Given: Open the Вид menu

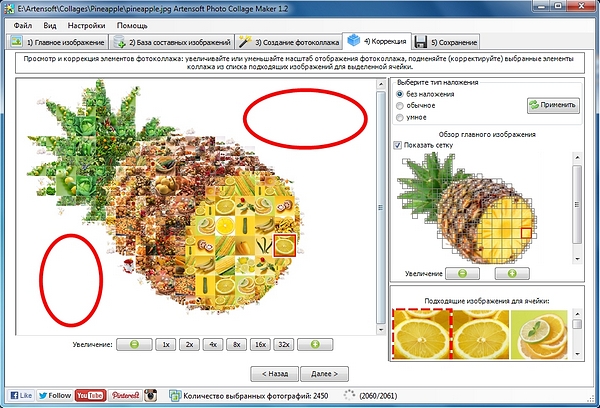Looking at the screenshot, I should (50, 26).
